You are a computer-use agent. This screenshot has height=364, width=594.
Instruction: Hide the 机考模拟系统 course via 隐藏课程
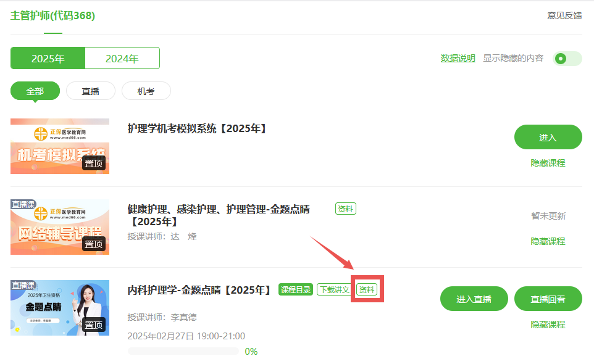tap(548, 163)
